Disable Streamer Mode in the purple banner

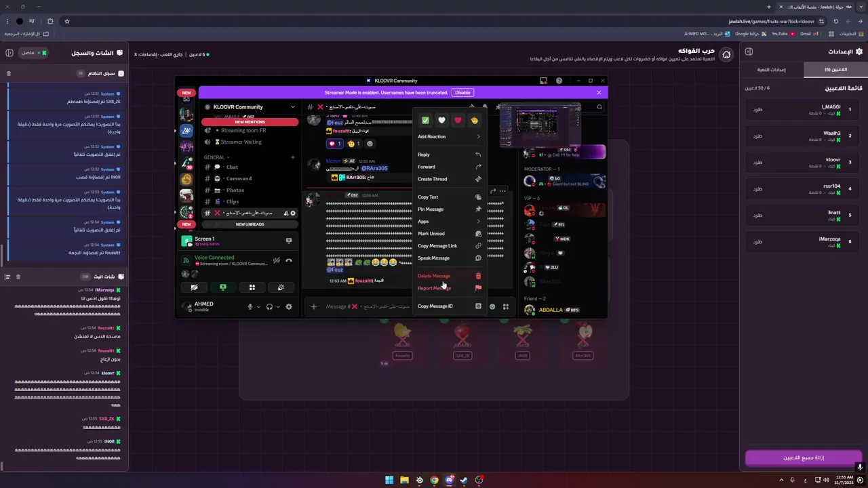tap(462, 93)
